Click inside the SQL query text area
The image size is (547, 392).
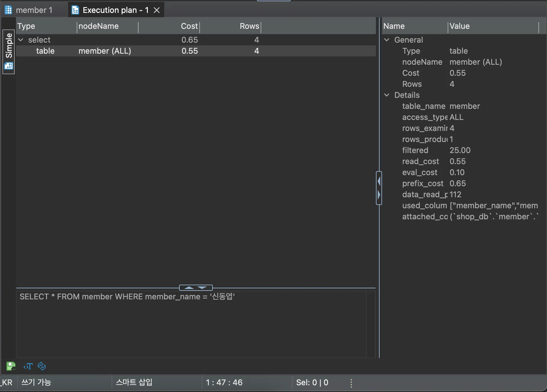191,324
